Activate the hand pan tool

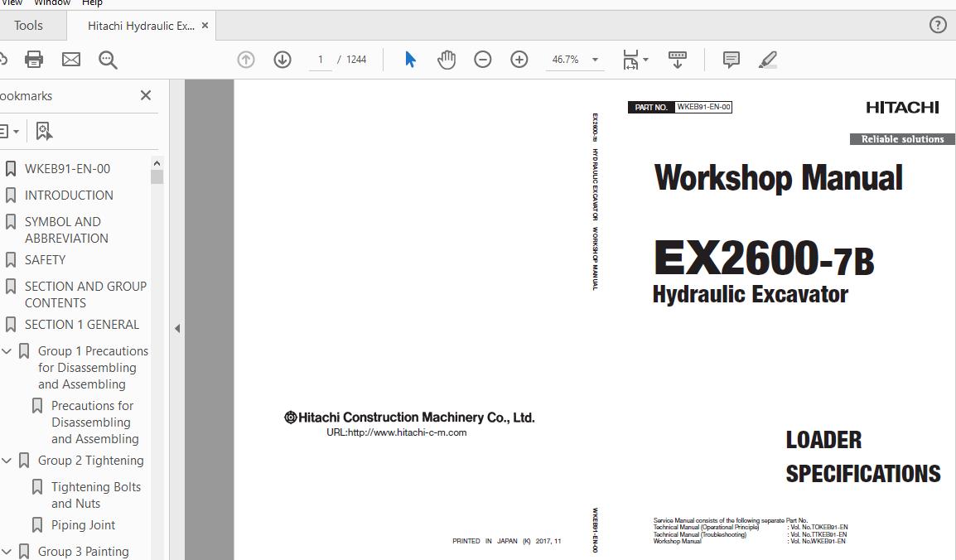(x=447, y=60)
